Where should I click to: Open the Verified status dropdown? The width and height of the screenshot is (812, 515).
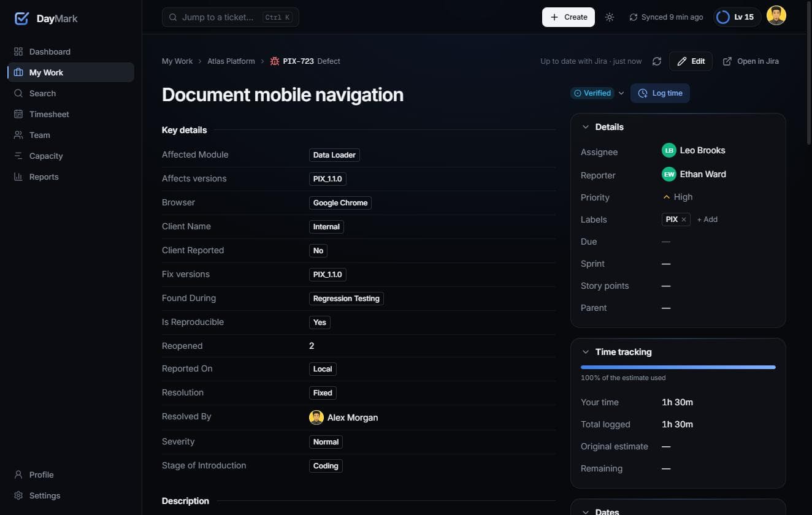pos(621,93)
